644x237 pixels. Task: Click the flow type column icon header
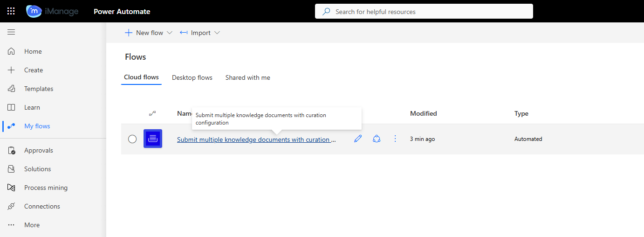click(x=152, y=113)
